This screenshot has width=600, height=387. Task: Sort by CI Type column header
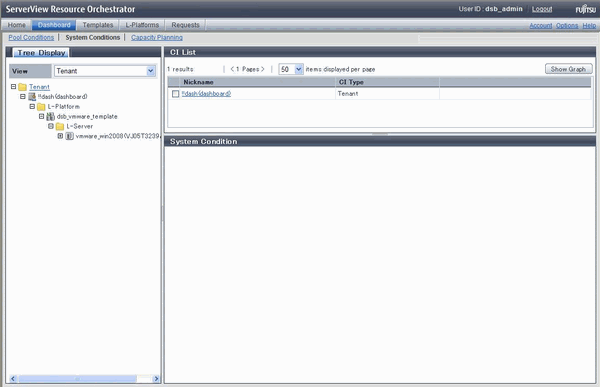click(x=387, y=82)
